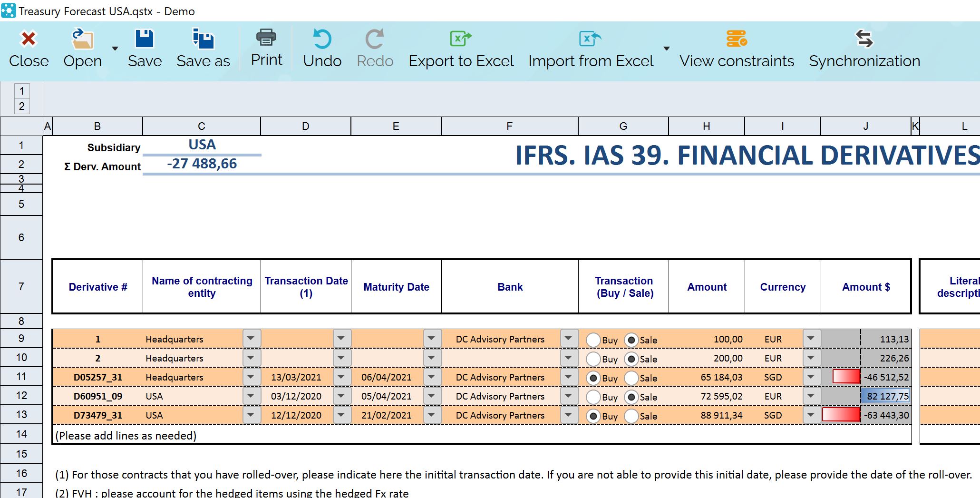The image size is (980, 498).
Task: Collapse outline level 1 button
Action: tap(22, 91)
